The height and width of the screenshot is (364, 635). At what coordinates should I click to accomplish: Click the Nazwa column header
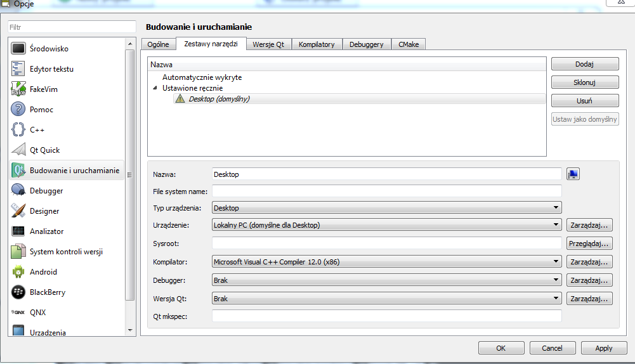[347, 65]
